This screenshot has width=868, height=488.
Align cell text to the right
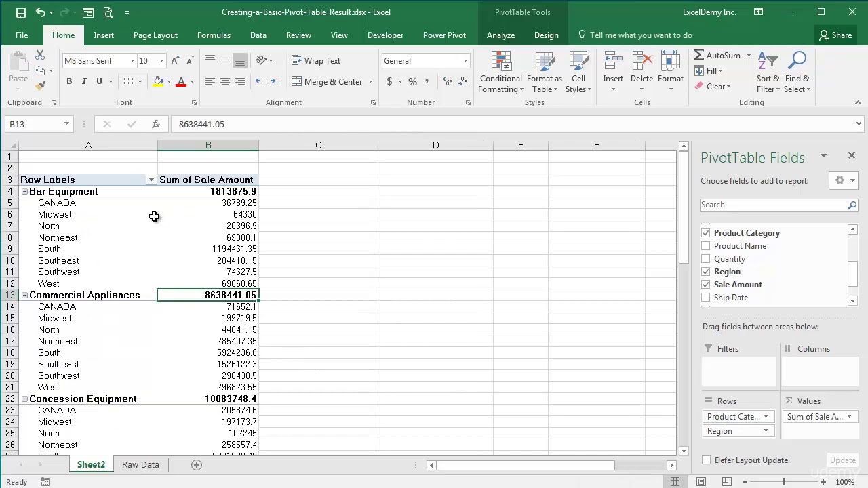tap(240, 81)
